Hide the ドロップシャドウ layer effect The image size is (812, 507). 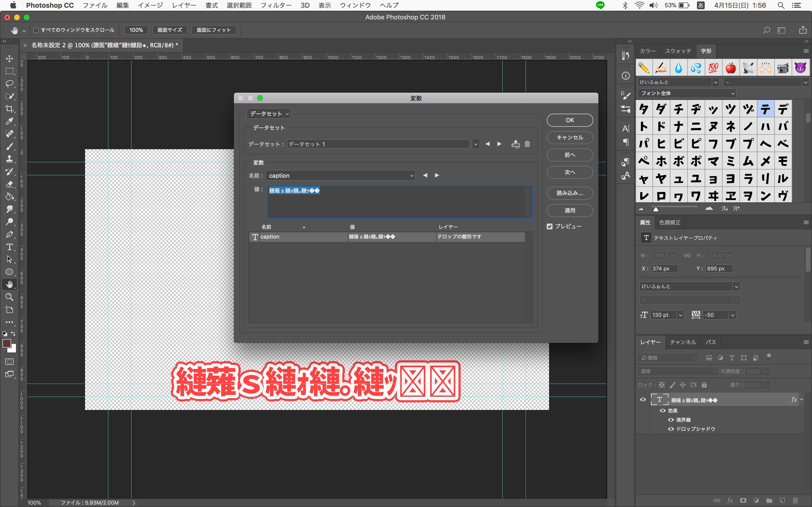pos(671,429)
